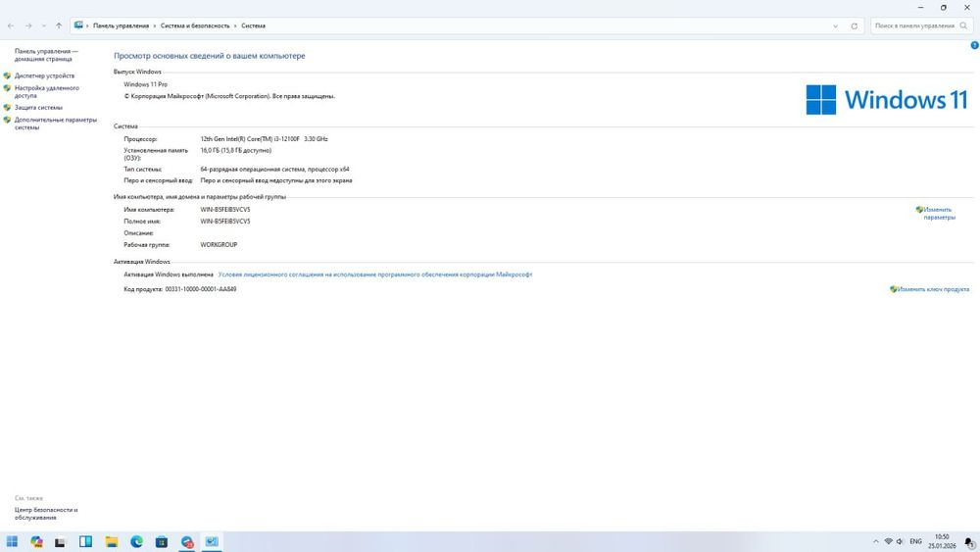Show hidden system tray icons

click(x=875, y=541)
